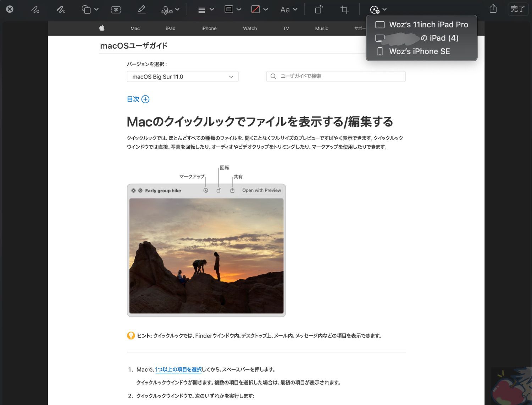532x405 pixels.
Task: Choose the の iPad (4) device
Action: (x=422, y=38)
